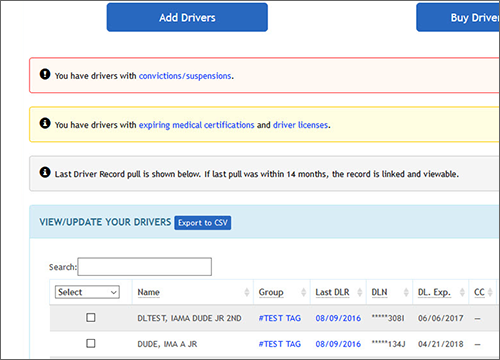Click info icon in expiring certifications notice

pos(45,123)
